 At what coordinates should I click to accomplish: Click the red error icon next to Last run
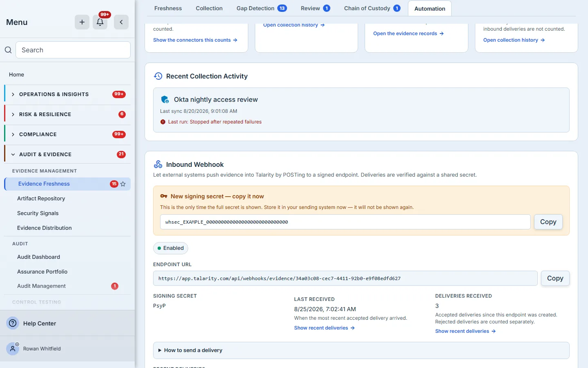163,122
